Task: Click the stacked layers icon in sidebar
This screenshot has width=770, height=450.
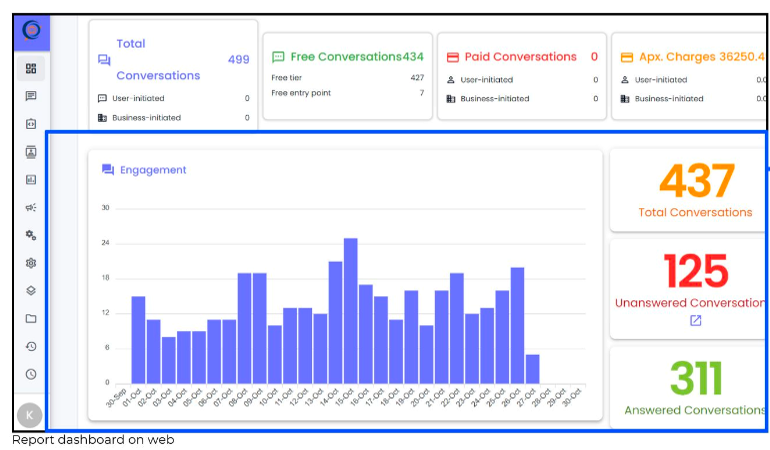Action: click(x=31, y=291)
